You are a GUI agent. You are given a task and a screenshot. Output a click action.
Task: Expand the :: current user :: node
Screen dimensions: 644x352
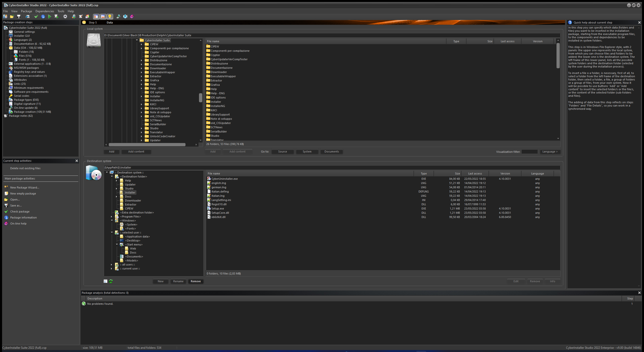tap(111, 268)
